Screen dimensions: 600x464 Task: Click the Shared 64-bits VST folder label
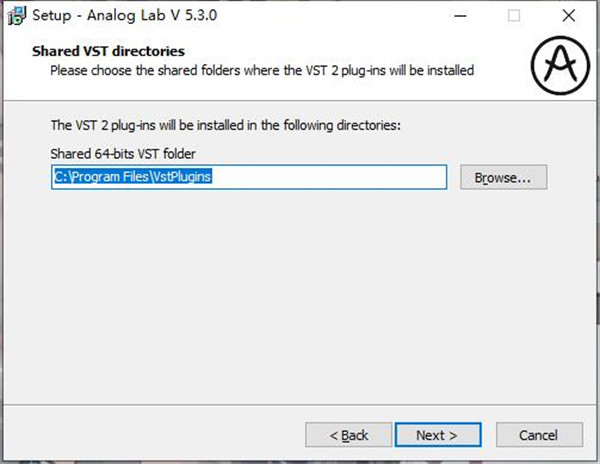tap(123, 154)
